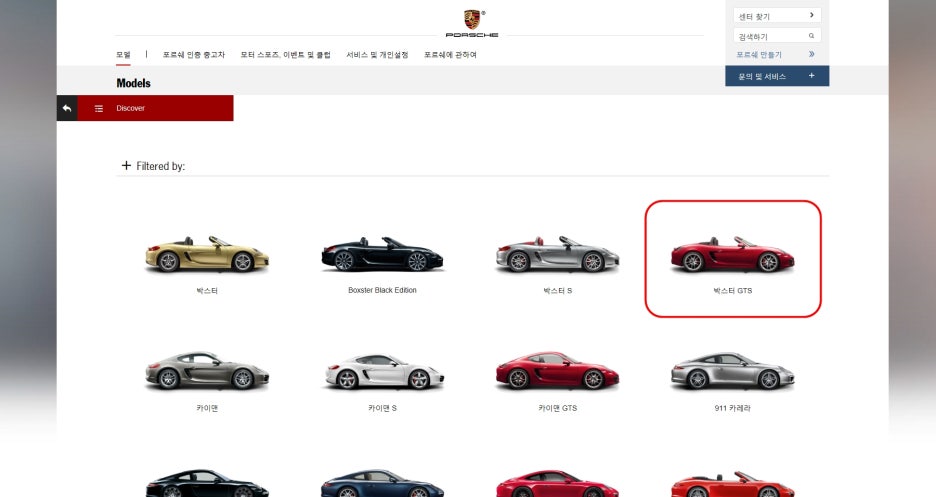Select the silver 박스터 S car image
936x497 pixels.
558,255
